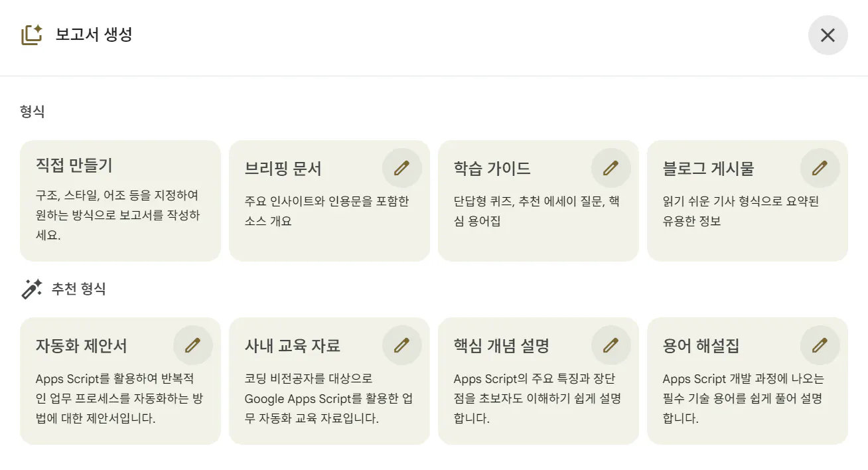The image size is (868, 470).
Task: Edit the 브리핑 문서 format with pencil icon
Action: [401, 168]
